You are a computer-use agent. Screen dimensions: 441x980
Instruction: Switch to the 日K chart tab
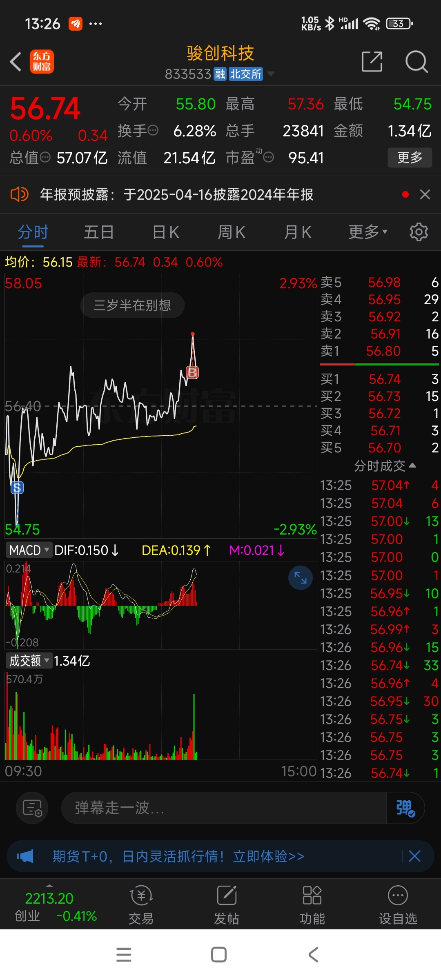[x=166, y=232]
